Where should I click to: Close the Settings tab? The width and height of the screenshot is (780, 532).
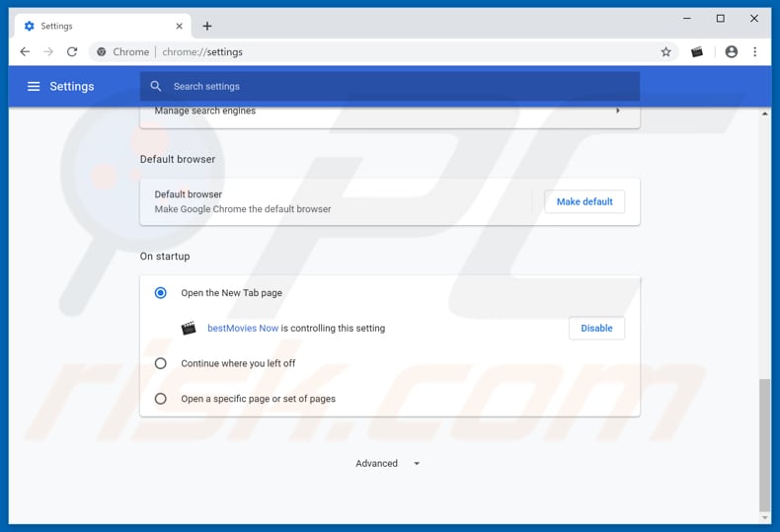pos(181,26)
